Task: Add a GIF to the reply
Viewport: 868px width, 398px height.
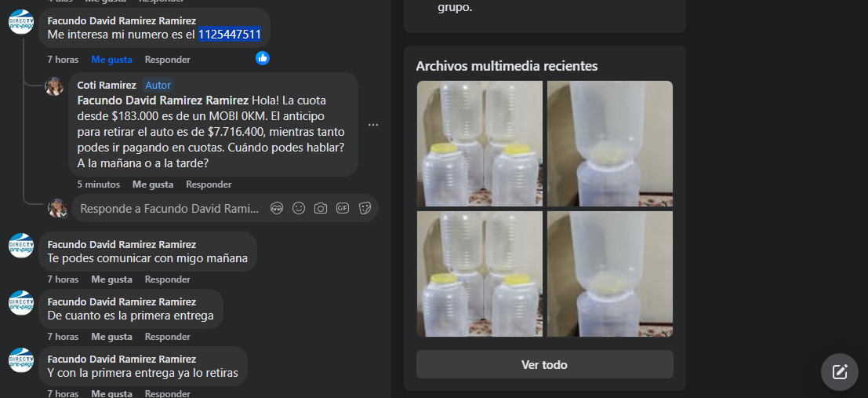Action: 343,209
